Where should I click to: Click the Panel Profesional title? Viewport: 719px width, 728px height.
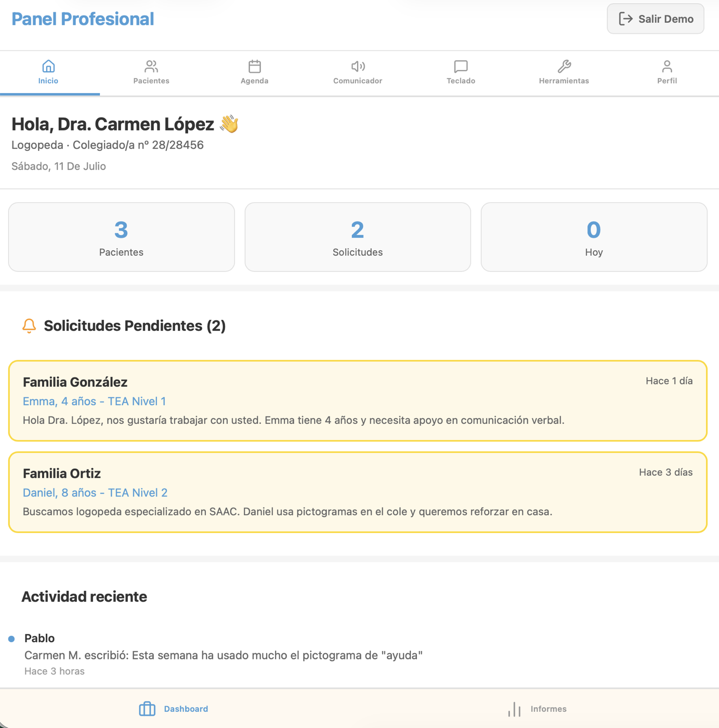(83, 19)
